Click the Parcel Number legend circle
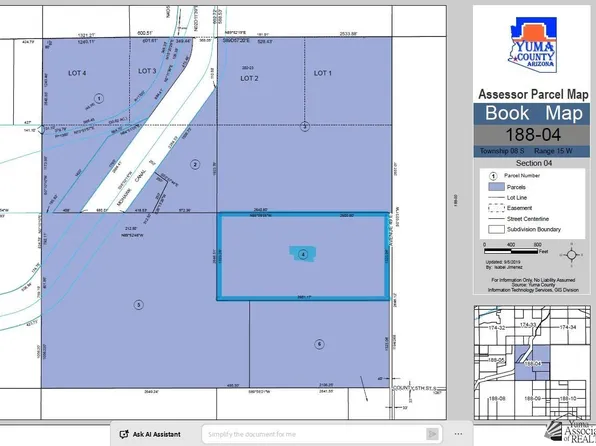596x446 pixels. point(493,176)
